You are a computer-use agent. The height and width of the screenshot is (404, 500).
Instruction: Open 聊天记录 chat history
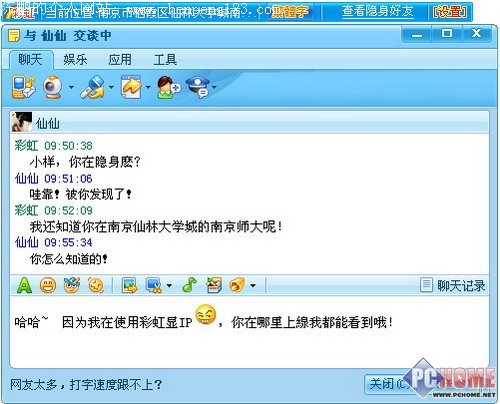point(453,286)
